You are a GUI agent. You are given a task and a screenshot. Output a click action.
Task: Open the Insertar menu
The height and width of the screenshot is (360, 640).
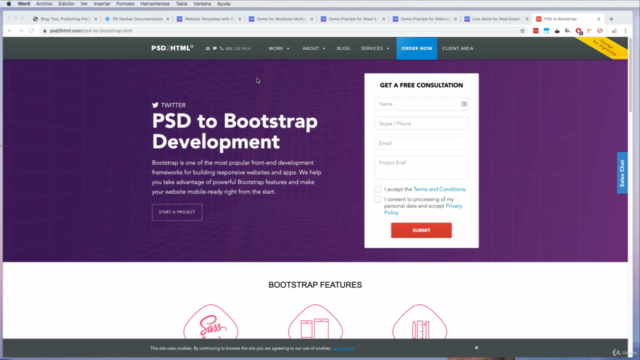(x=102, y=4)
